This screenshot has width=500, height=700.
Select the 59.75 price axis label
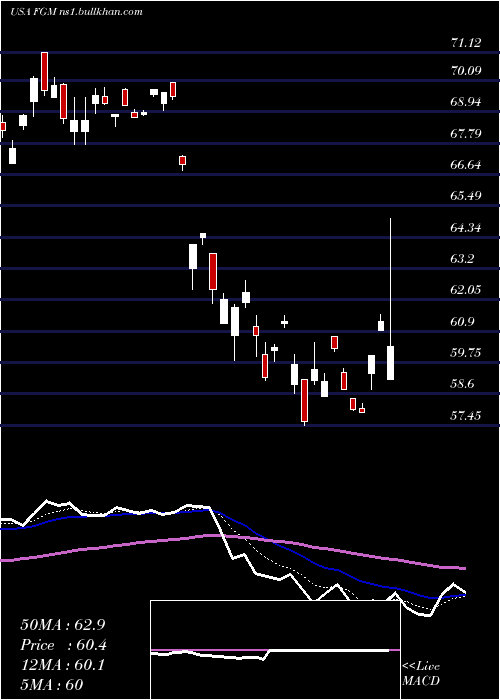pos(466,353)
